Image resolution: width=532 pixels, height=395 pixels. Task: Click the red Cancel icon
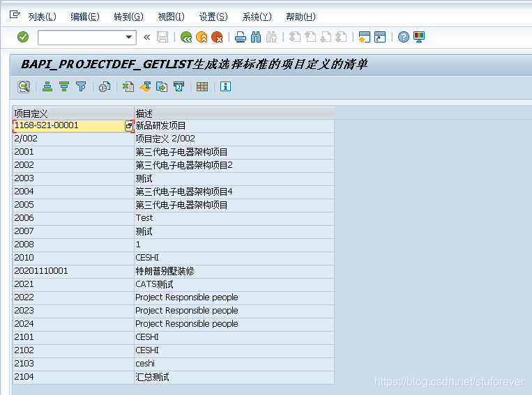pyautogui.click(x=217, y=37)
